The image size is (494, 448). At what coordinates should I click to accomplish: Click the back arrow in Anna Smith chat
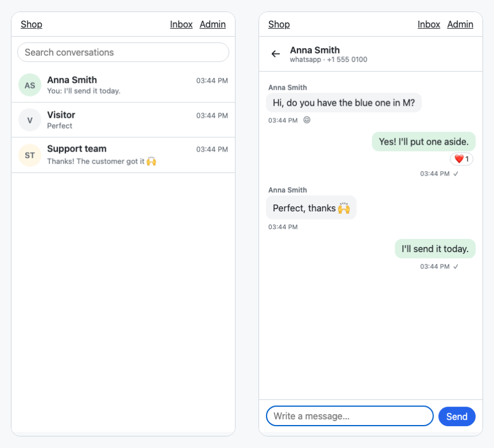click(x=276, y=54)
